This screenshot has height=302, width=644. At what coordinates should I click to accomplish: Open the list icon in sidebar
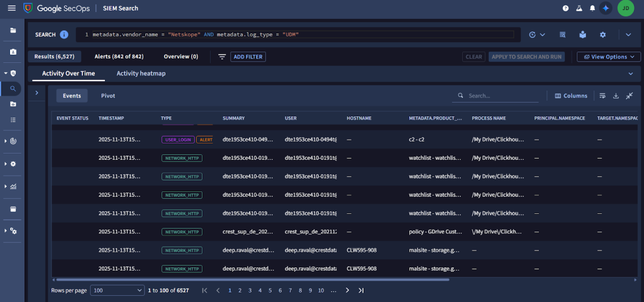13,120
